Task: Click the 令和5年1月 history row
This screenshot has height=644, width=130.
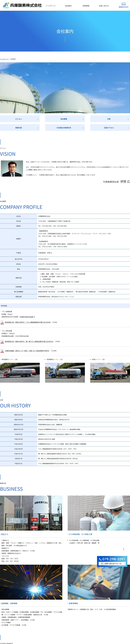Action: [x=65, y=463]
